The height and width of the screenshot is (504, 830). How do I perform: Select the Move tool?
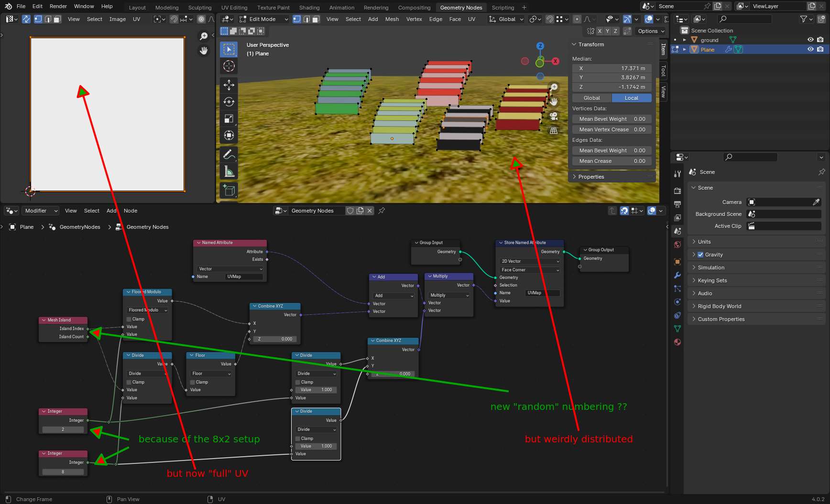pyautogui.click(x=229, y=85)
